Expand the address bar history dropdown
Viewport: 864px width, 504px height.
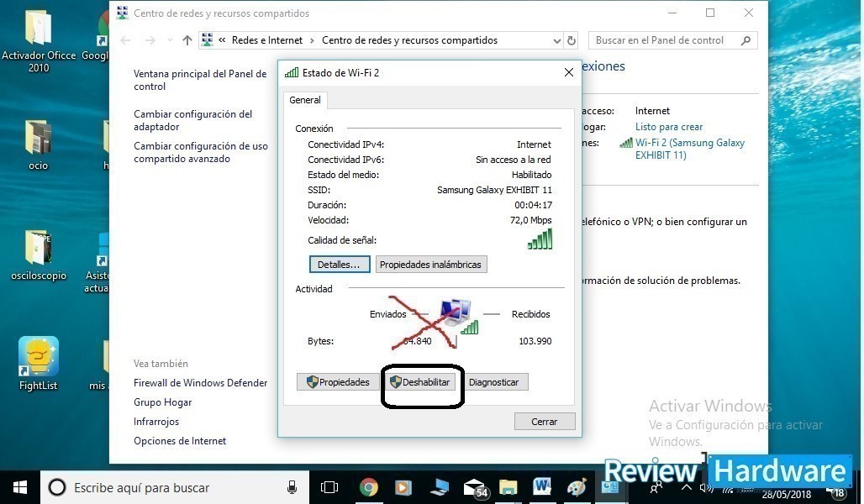pos(556,41)
